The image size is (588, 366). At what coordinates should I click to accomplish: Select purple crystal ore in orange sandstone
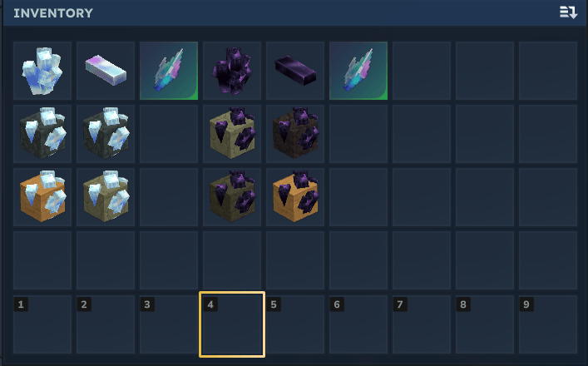295,197
